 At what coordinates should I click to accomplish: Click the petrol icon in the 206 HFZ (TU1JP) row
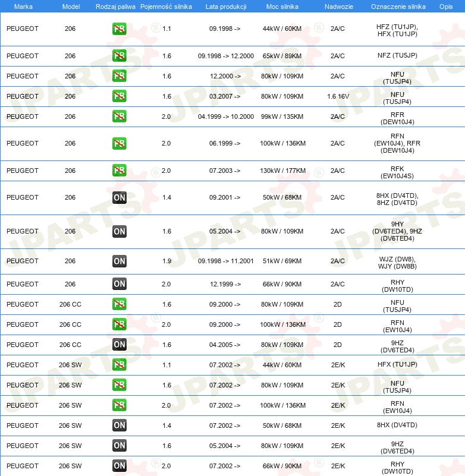(x=120, y=29)
